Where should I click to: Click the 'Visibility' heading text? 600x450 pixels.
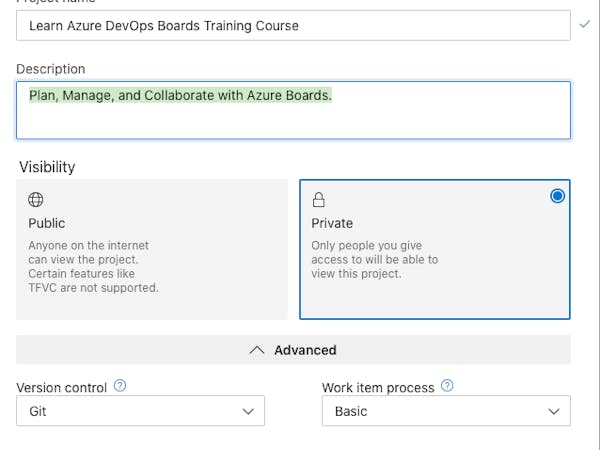(x=47, y=167)
